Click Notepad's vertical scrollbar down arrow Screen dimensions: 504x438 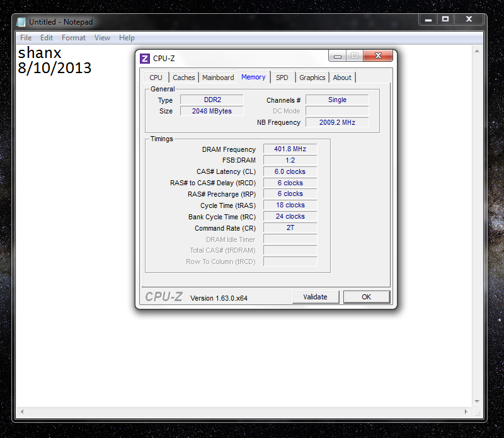[478, 401]
